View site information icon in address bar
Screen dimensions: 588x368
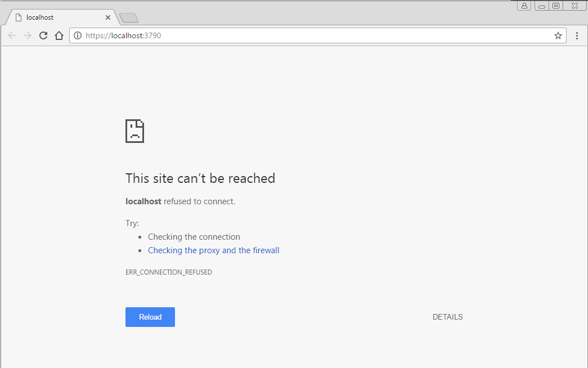78,35
